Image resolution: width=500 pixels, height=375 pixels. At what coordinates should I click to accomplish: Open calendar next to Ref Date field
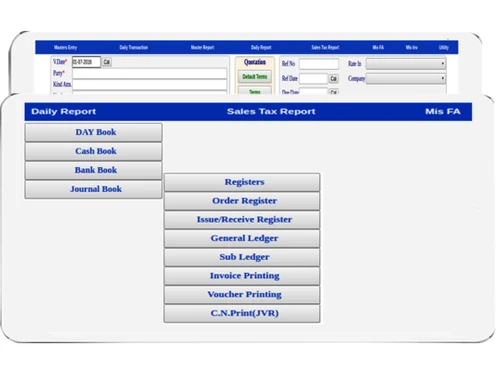333,79
